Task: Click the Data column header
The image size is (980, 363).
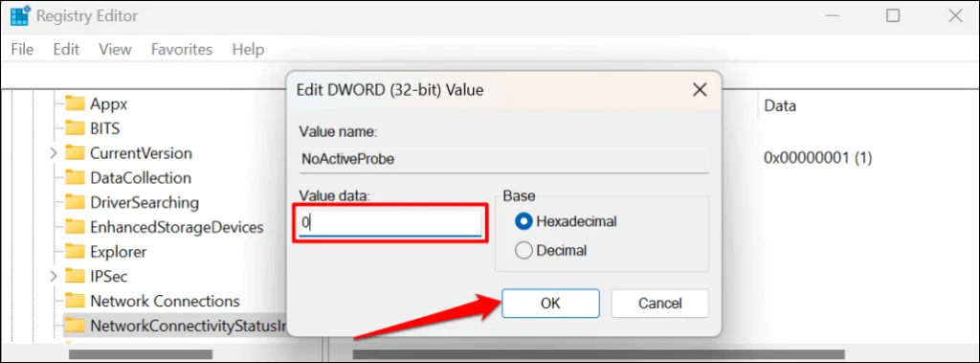Action: pyautogui.click(x=780, y=106)
